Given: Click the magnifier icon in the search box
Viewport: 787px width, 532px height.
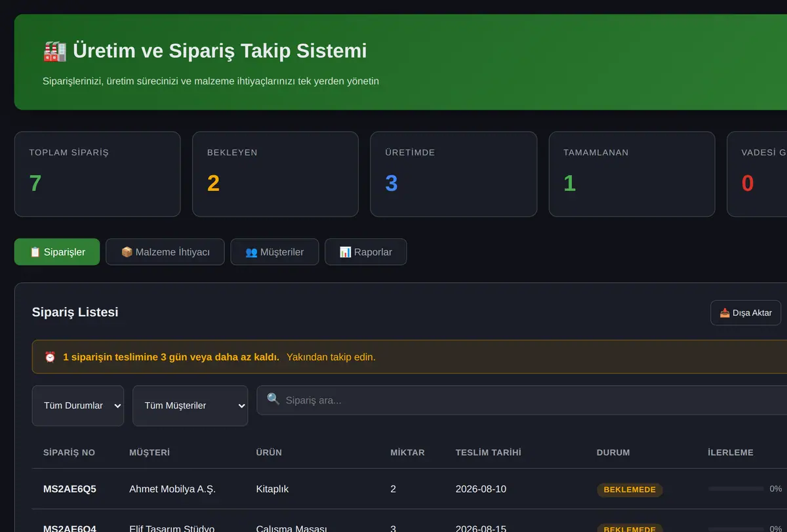Looking at the screenshot, I should (x=273, y=399).
